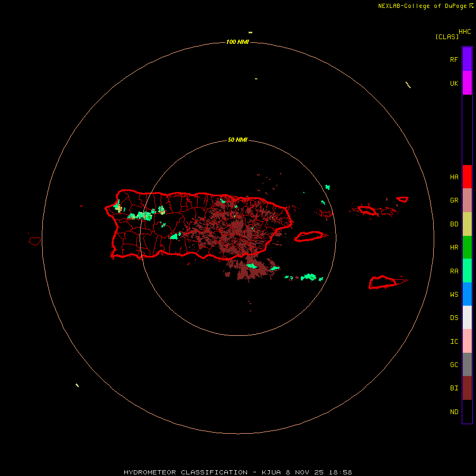Image resolution: width=476 pixels, height=476 pixels.
Task: Click the HA legend label
Action: 454,177
